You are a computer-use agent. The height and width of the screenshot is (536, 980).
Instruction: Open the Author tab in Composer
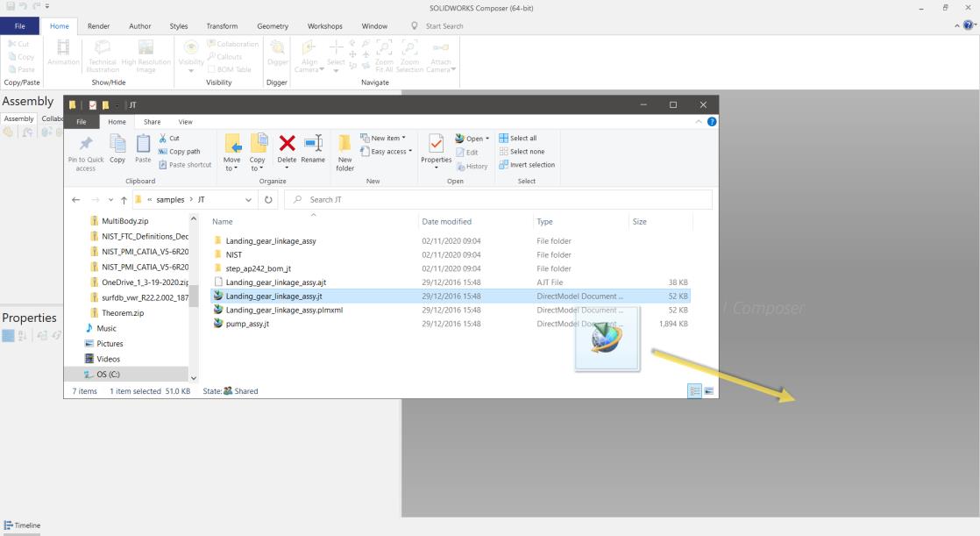(x=140, y=26)
